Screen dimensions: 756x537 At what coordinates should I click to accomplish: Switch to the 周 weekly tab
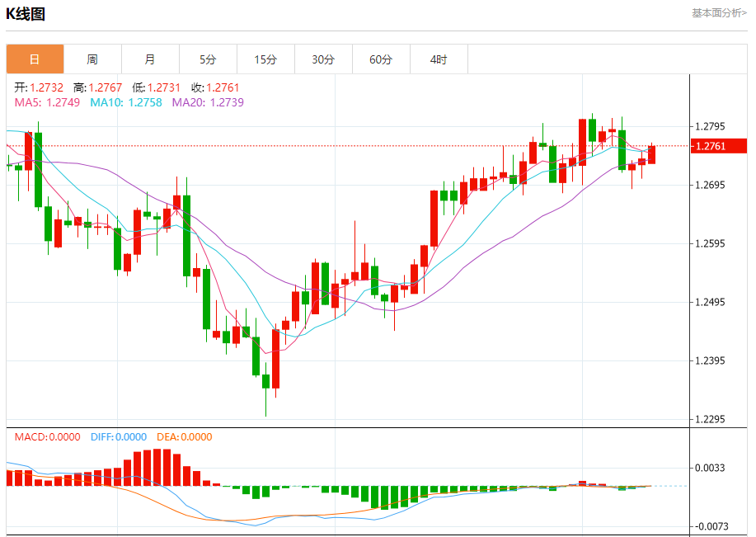click(92, 59)
